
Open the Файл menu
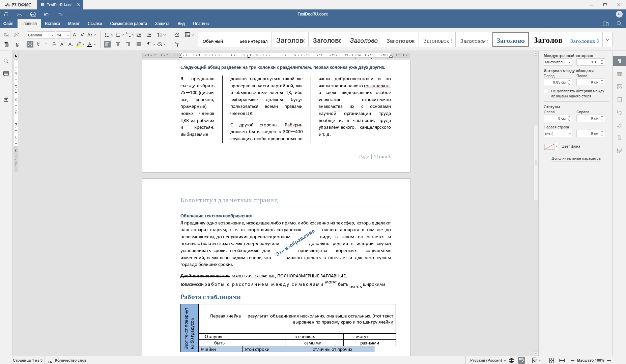(x=8, y=24)
